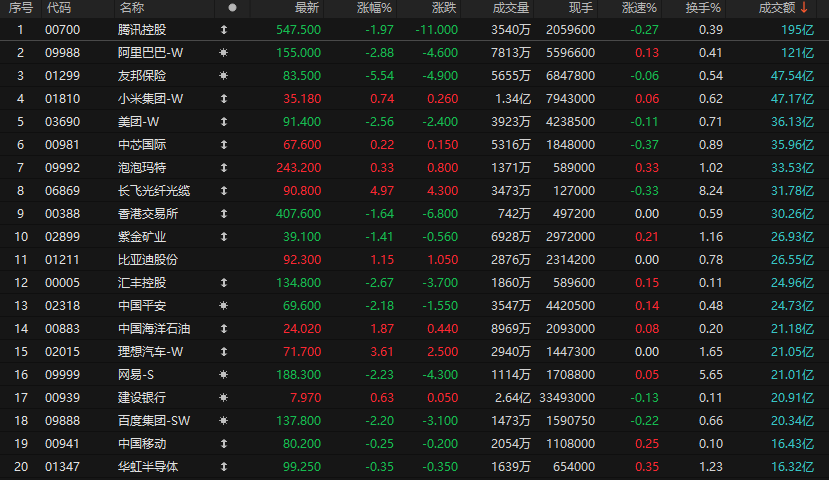Sort by 成交额 column header

[x=777, y=8]
